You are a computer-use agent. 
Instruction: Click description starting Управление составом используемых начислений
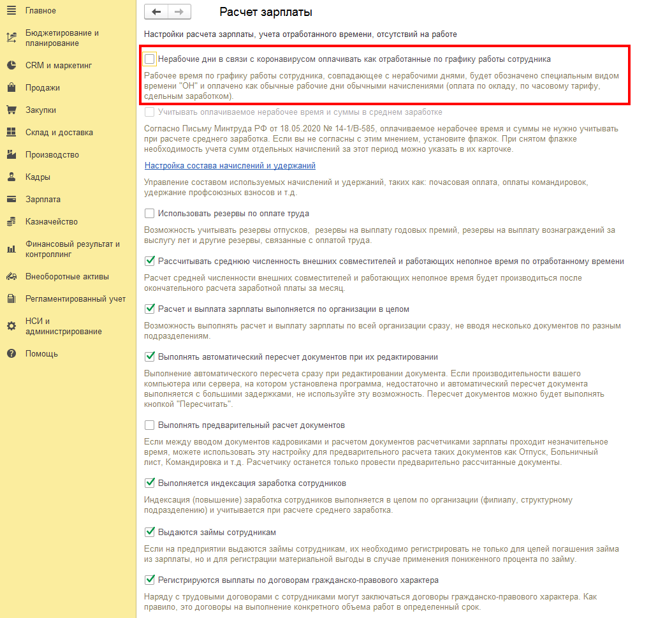click(x=366, y=188)
